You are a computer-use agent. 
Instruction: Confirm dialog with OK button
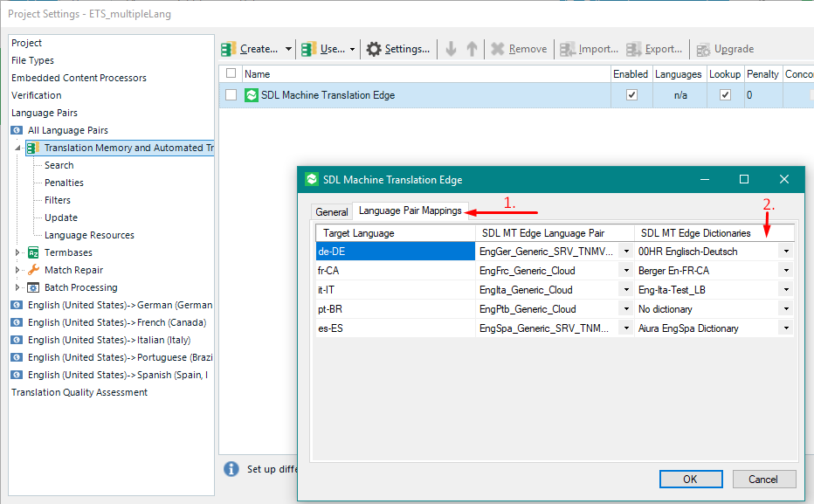(691, 479)
